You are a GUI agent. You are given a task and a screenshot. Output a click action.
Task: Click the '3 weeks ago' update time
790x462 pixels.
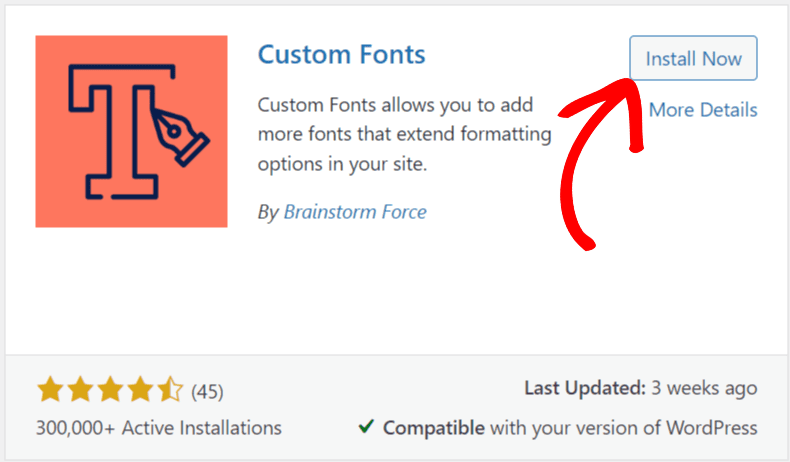click(704, 388)
